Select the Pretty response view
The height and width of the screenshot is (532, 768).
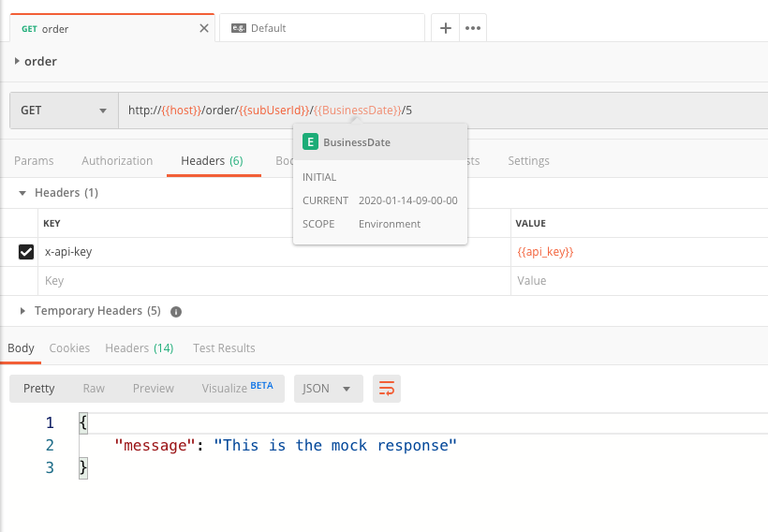(x=38, y=389)
